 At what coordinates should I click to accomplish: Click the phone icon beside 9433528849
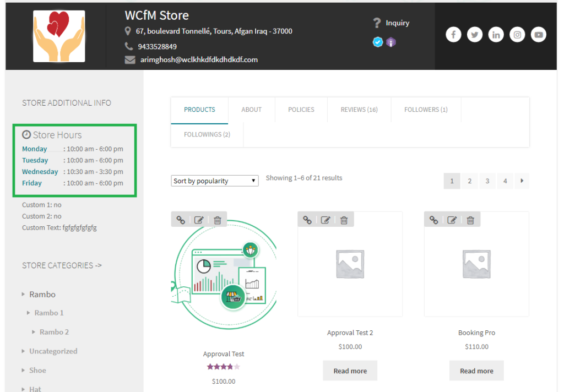click(129, 46)
